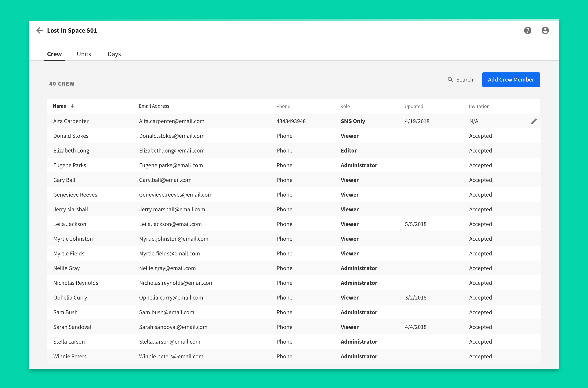Select the Donald Stokes row
This screenshot has width=588, height=388.
coord(71,136)
